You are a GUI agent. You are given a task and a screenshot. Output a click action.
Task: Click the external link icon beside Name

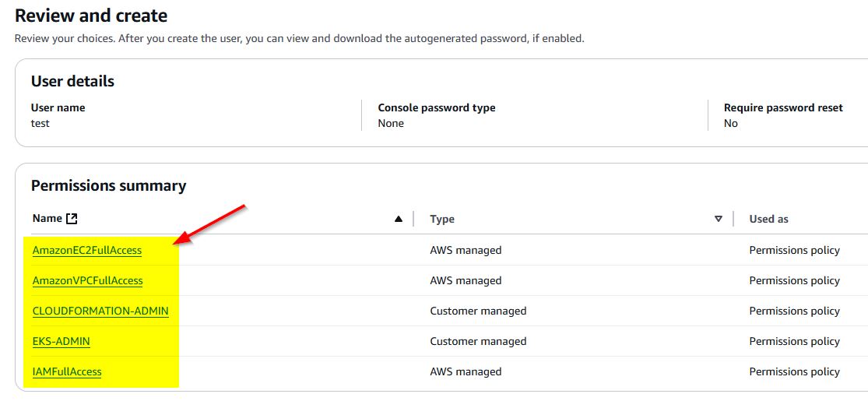pos(72,219)
